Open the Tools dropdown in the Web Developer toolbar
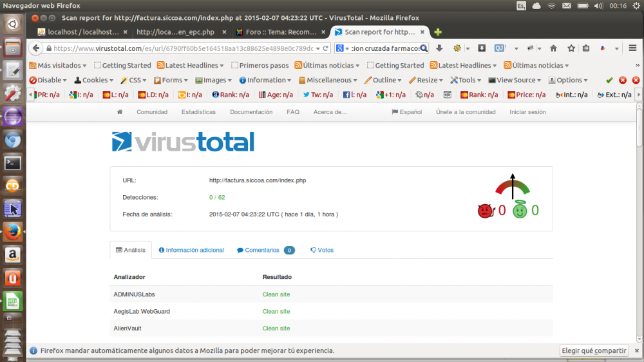The image size is (644, 362). (x=466, y=80)
